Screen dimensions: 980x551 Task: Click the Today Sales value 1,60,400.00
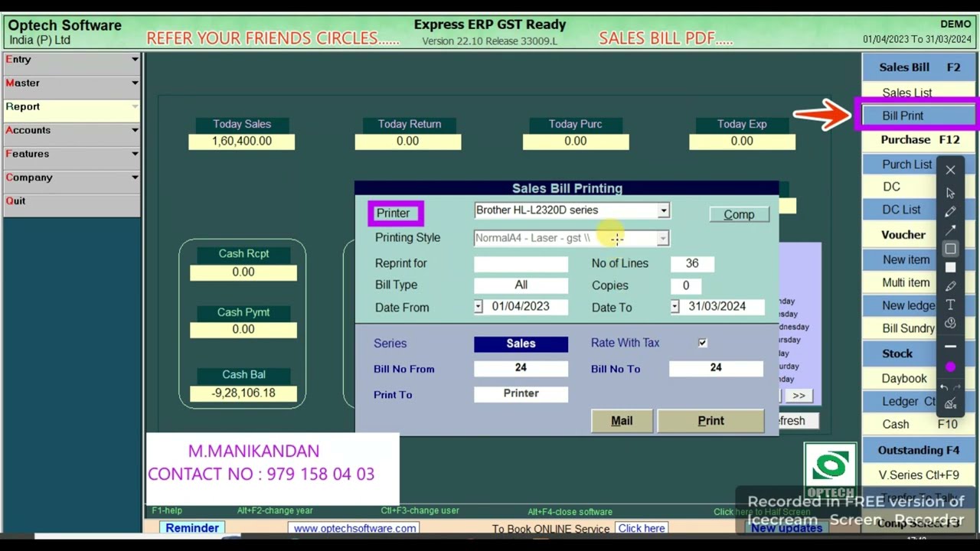242,141
